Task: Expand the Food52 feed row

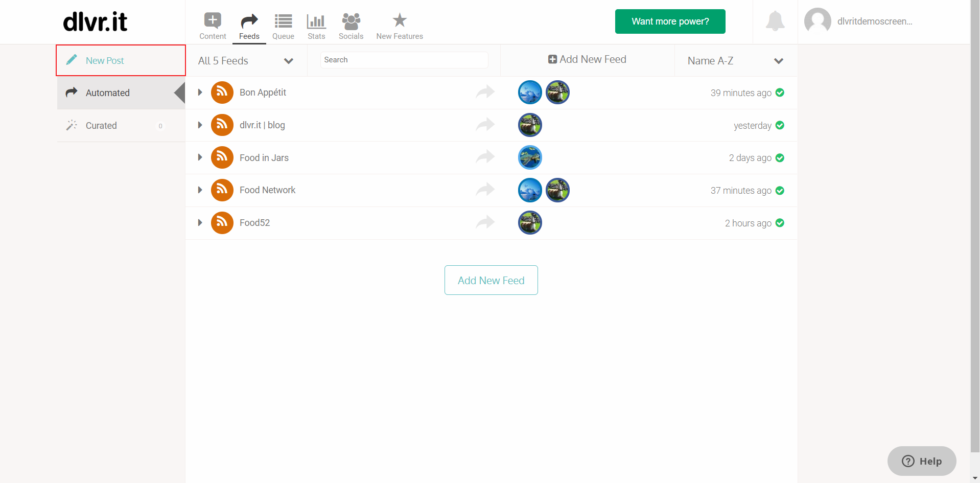Action: [200, 223]
